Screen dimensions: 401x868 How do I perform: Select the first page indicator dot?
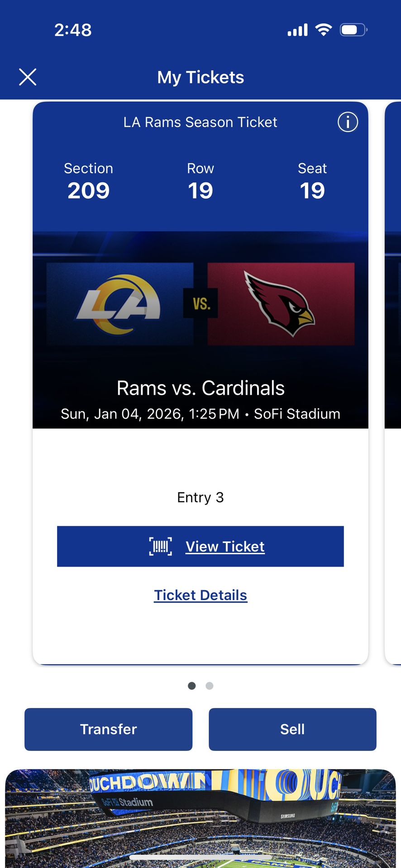tap(191, 686)
